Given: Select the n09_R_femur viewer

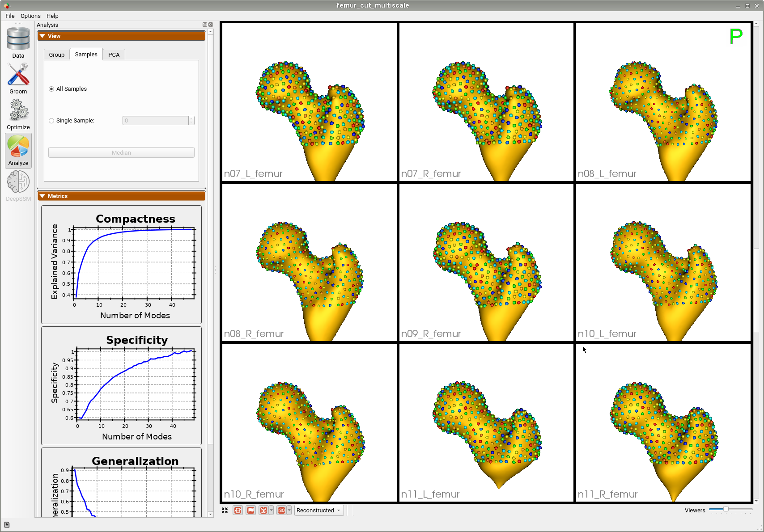Looking at the screenshot, I should [x=486, y=262].
